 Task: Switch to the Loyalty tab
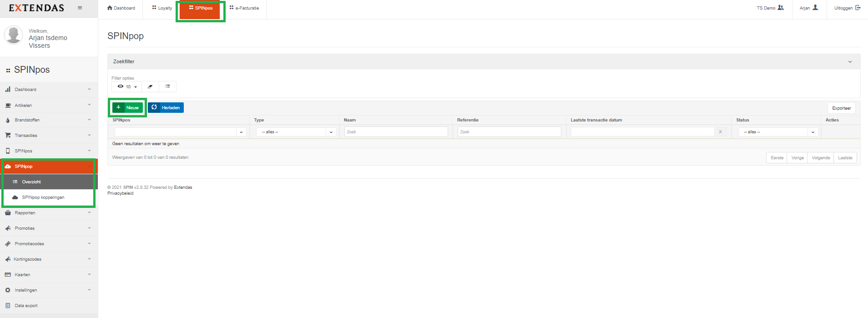162,8
